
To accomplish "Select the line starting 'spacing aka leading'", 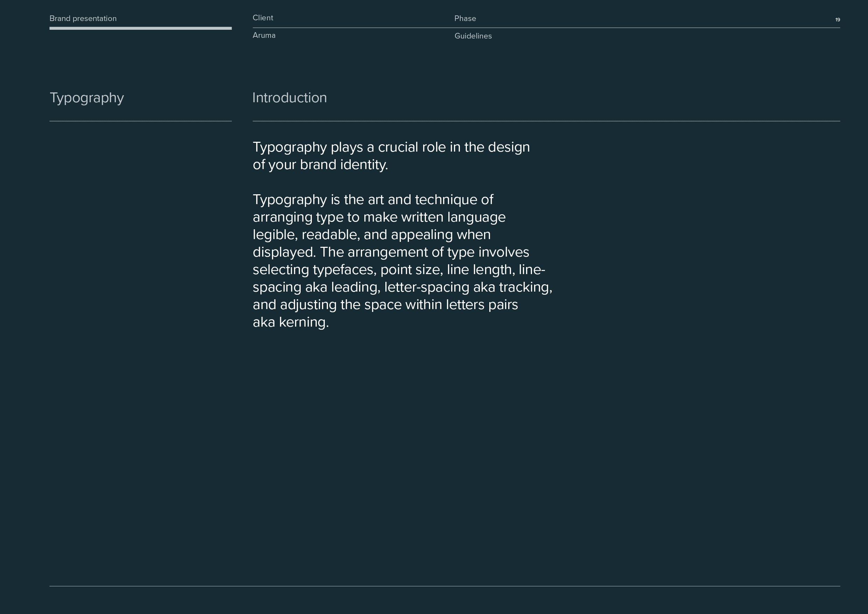I will tap(402, 288).
